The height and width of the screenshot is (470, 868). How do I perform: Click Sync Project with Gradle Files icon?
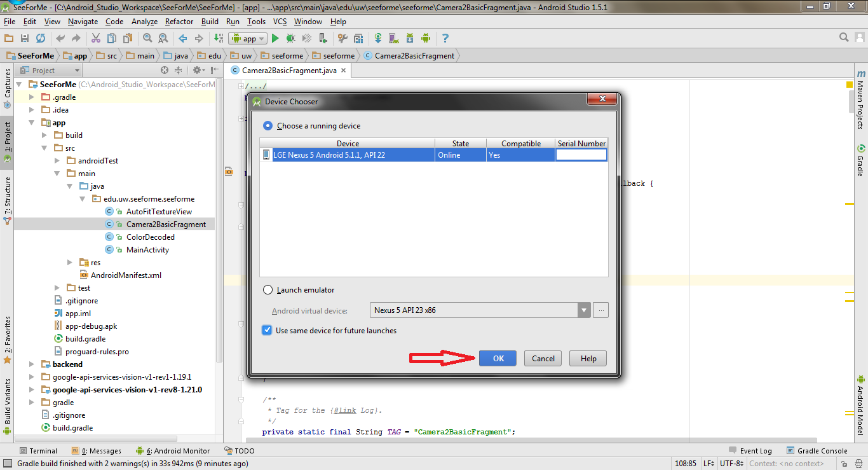378,38
